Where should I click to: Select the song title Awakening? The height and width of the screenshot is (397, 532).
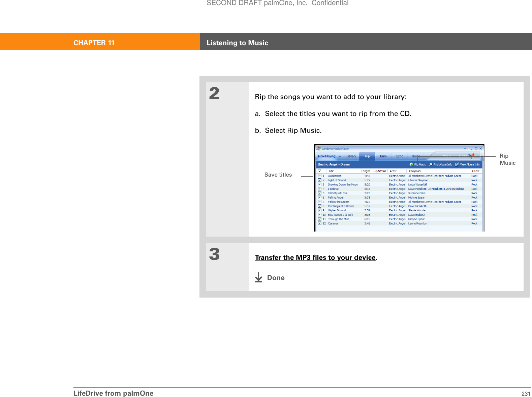(x=335, y=176)
